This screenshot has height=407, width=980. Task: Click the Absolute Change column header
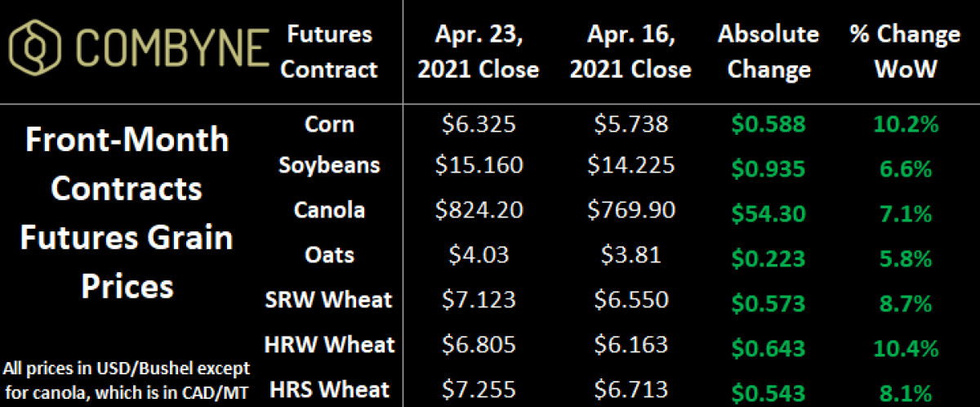point(768,51)
